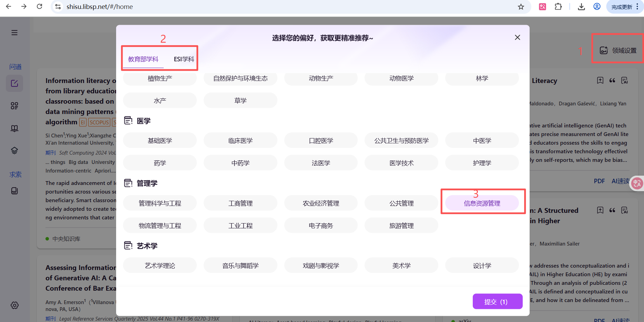Click the open book icon in sidebar

14,128
